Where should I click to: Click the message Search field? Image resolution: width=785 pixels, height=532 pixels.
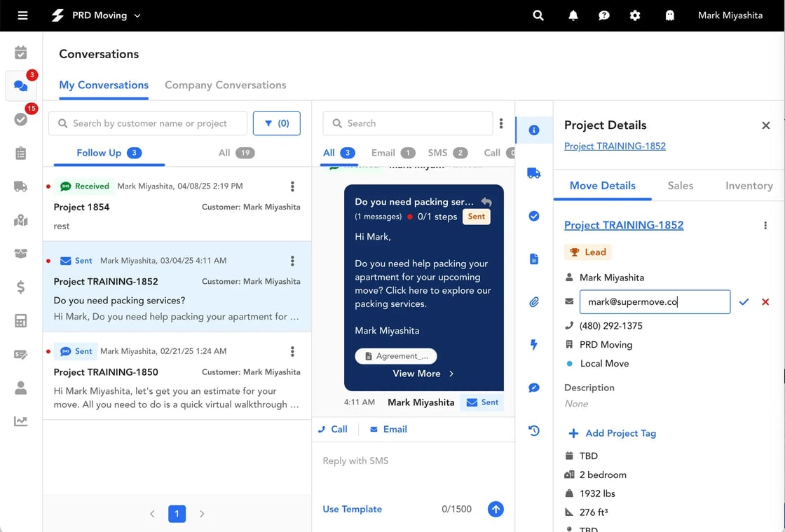407,123
